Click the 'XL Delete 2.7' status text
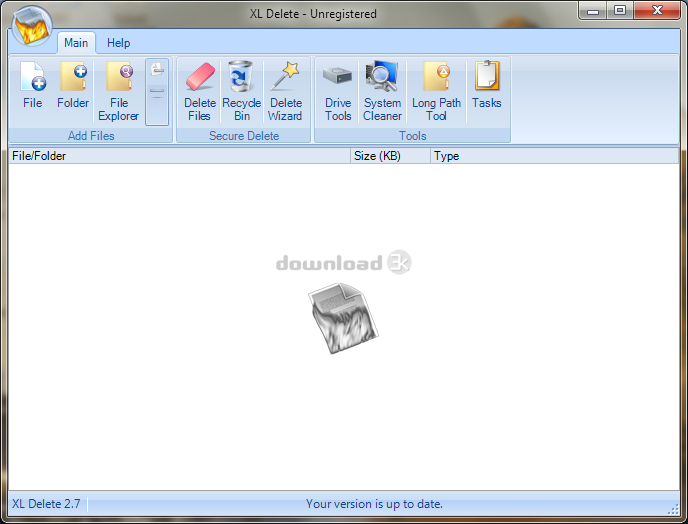The height and width of the screenshot is (524, 688). coord(46,503)
